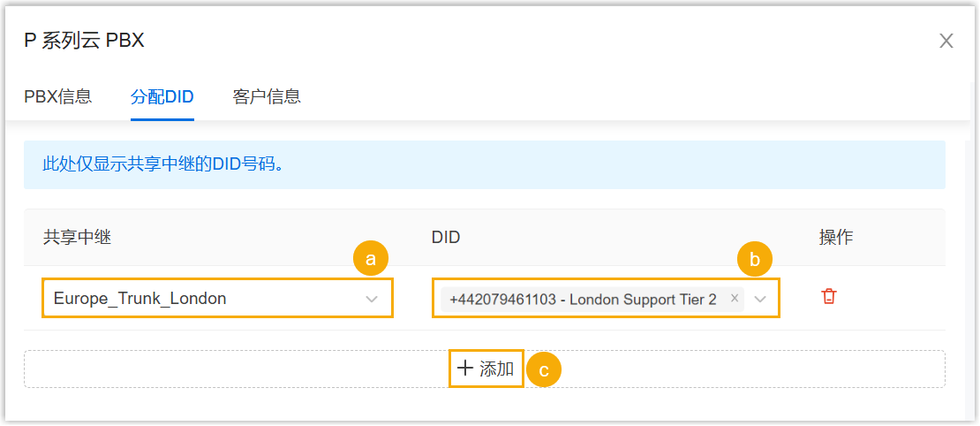
Task: Expand the DID selector chevron
Action: [x=760, y=300]
